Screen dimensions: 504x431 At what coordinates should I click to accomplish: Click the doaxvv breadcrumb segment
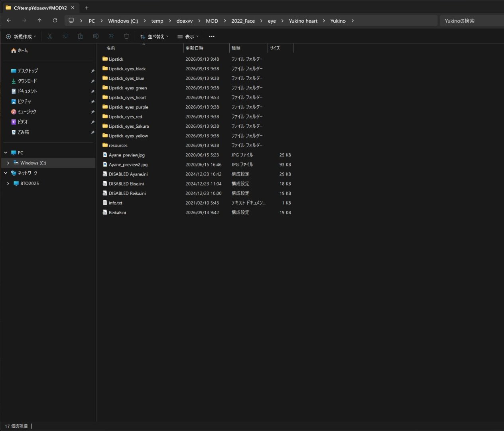pyautogui.click(x=185, y=21)
